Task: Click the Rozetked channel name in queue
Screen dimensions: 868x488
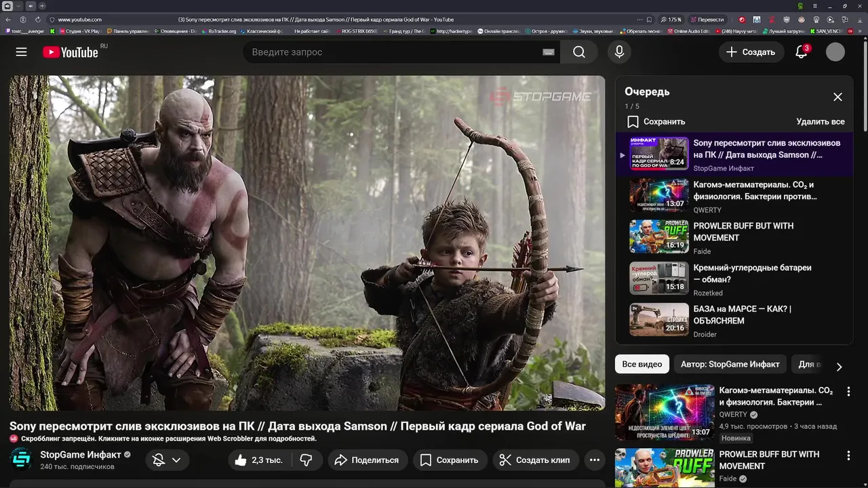Action: pos(708,293)
